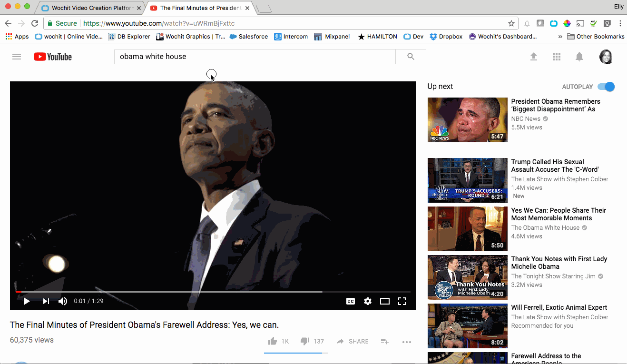
Task: Switch to theater mode
Action: click(x=385, y=301)
